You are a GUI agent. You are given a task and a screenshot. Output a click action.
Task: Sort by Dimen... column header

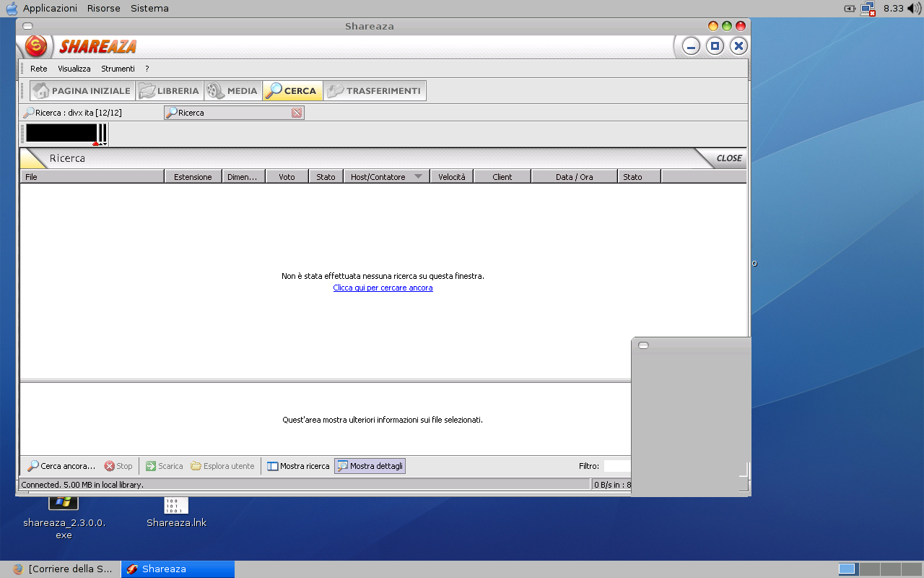tap(243, 177)
